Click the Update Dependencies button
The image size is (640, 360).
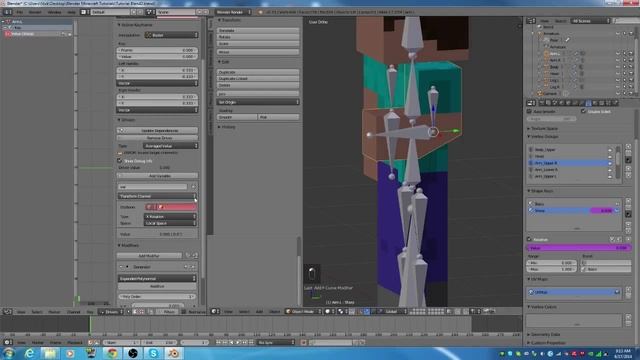[158, 131]
